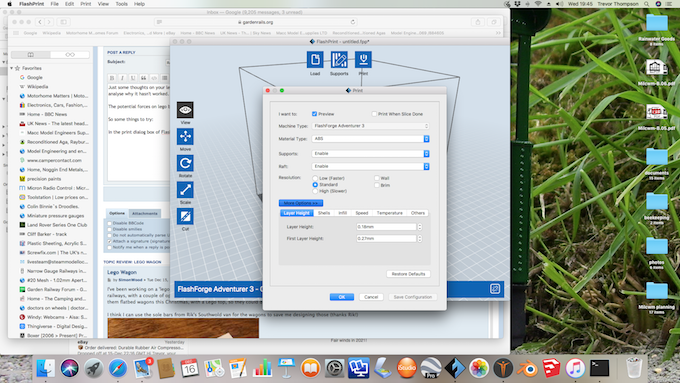Select the View eye tool
This screenshot has width=680, height=383.
point(185,110)
